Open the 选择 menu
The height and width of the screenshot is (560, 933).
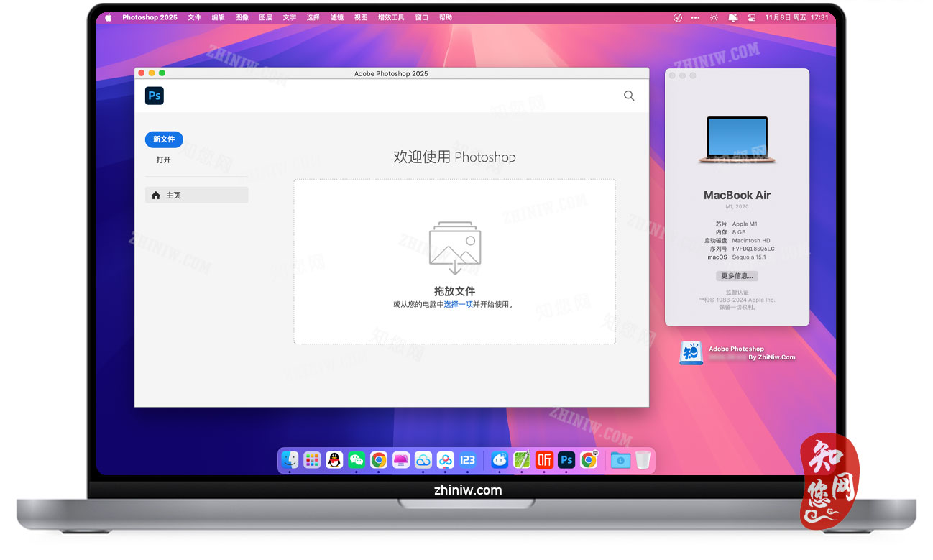click(x=313, y=17)
